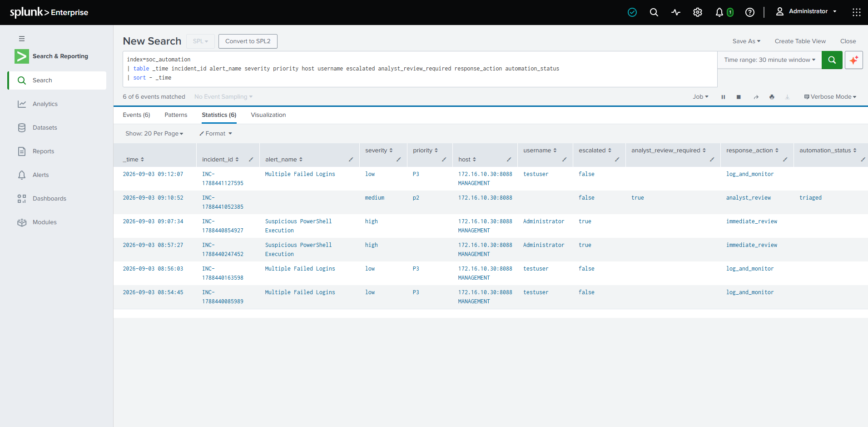Open the Format dropdown
This screenshot has height=427, width=868.
[216, 134]
